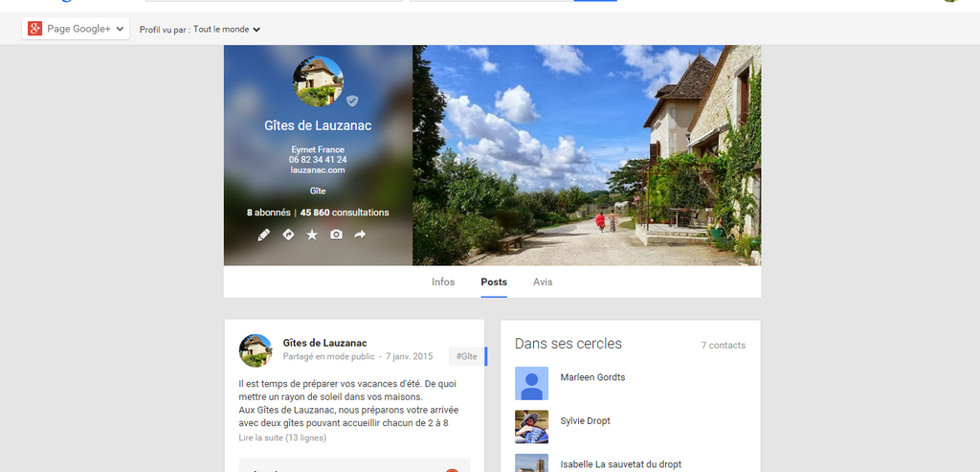Open Isabelle La sauvetat du dropt profile
The height and width of the screenshot is (472, 980).
[x=620, y=464]
